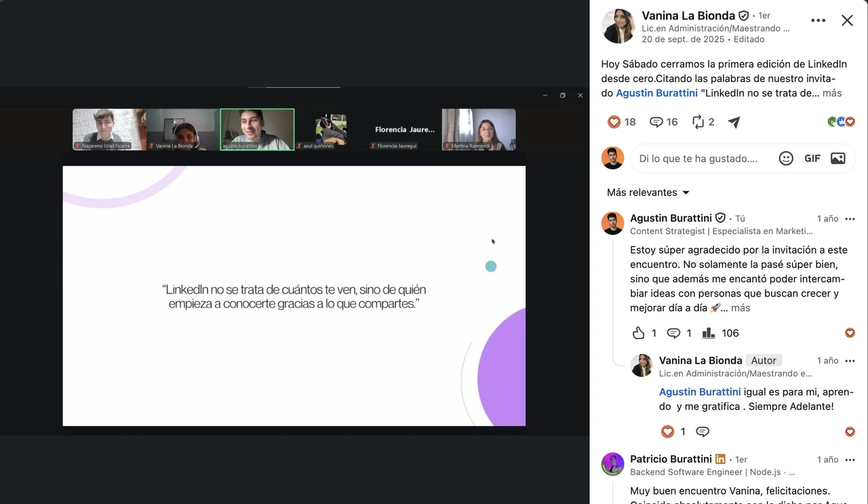Open the post options three-dot menu
This screenshot has height=504, width=868.
point(818,20)
